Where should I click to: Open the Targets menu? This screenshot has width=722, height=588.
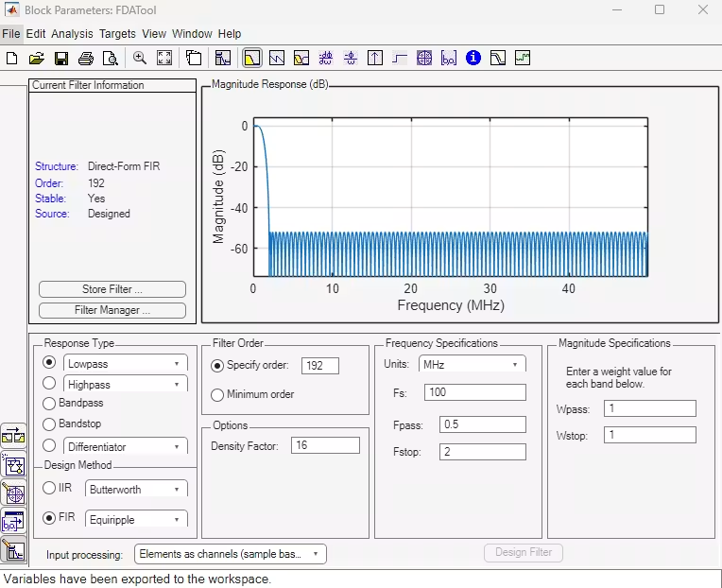click(117, 34)
